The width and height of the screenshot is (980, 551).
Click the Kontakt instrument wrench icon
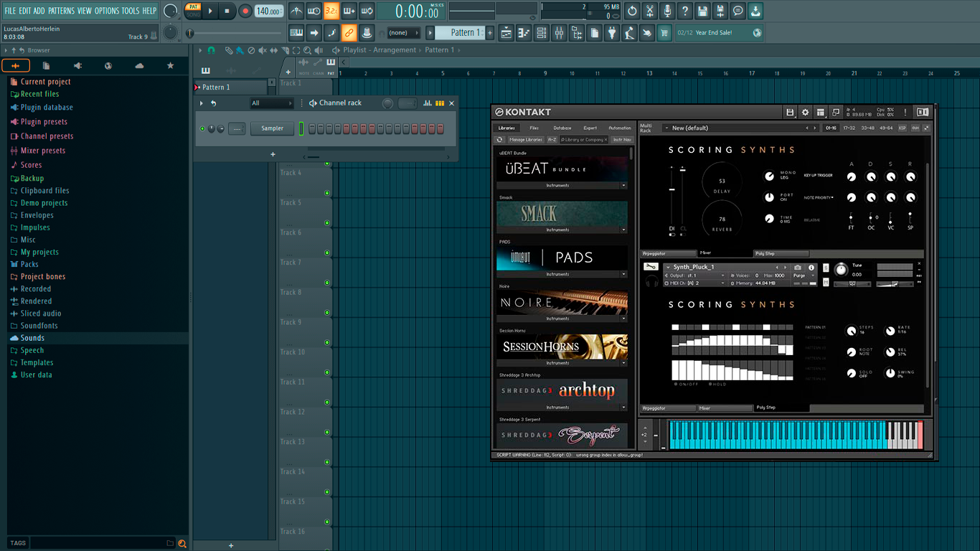tap(651, 267)
